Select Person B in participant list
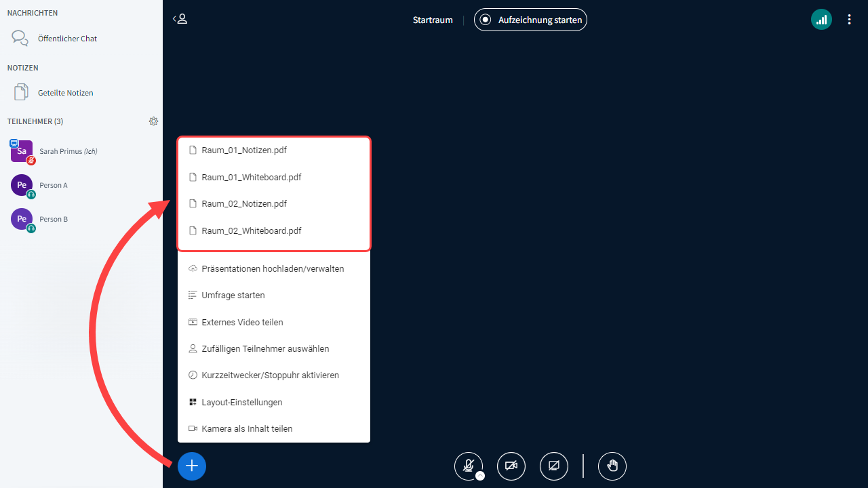Image resolution: width=868 pixels, height=488 pixels. pos(53,219)
